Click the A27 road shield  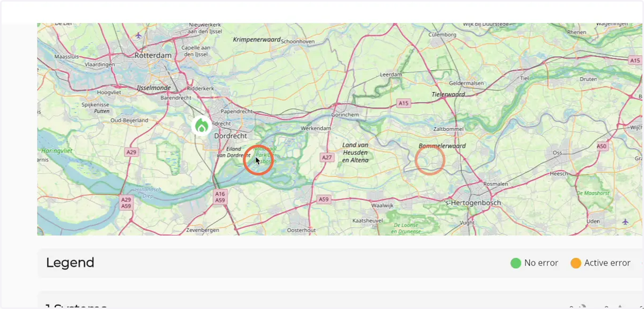(326, 157)
